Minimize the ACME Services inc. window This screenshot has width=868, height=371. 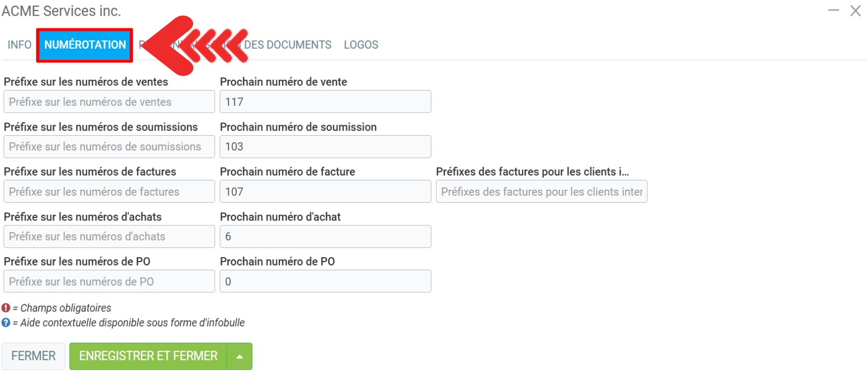coord(833,10)
